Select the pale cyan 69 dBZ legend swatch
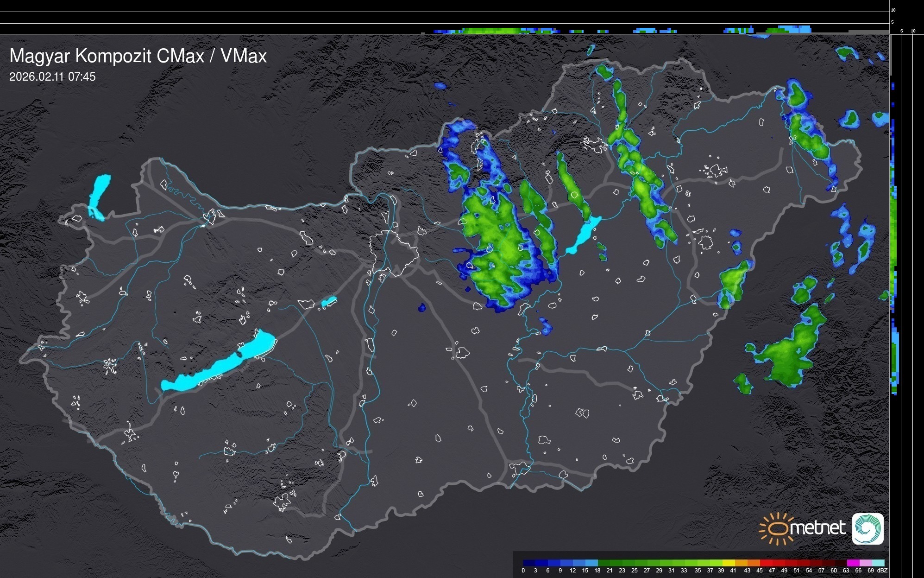Image resolution: width=924 pixels, height=578 pixels. click(x=878, y=563)
